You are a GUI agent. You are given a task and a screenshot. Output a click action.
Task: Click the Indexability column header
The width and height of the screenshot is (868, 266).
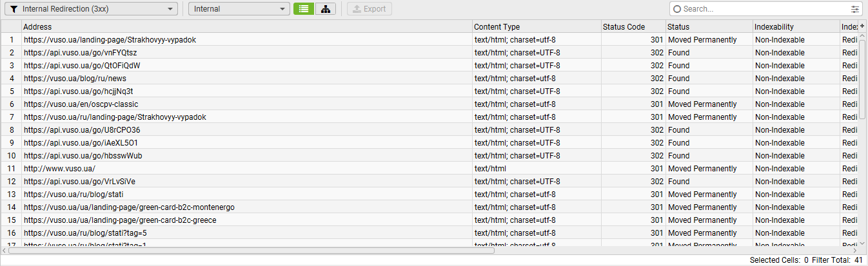point(796,26)
